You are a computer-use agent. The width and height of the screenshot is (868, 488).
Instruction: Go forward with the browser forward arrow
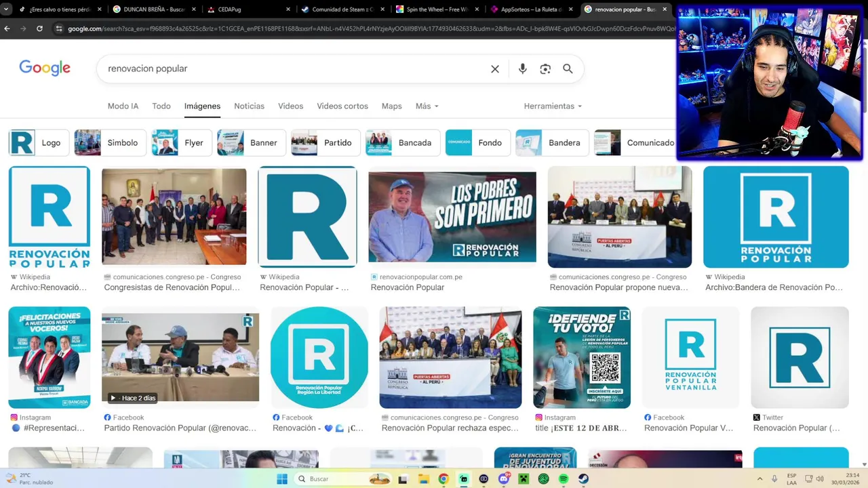[23, 28]
